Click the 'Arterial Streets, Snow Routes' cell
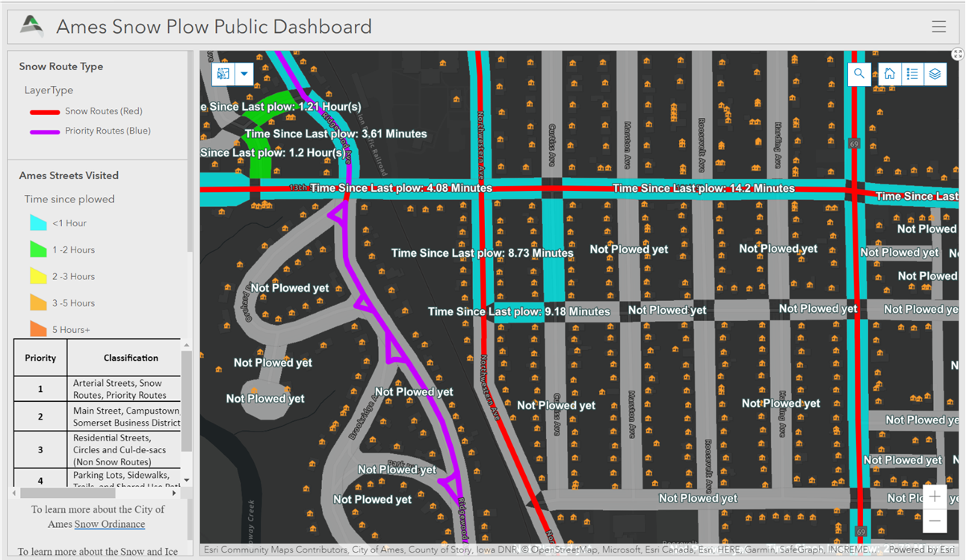The image size is (969, 560). pos(124,389)
